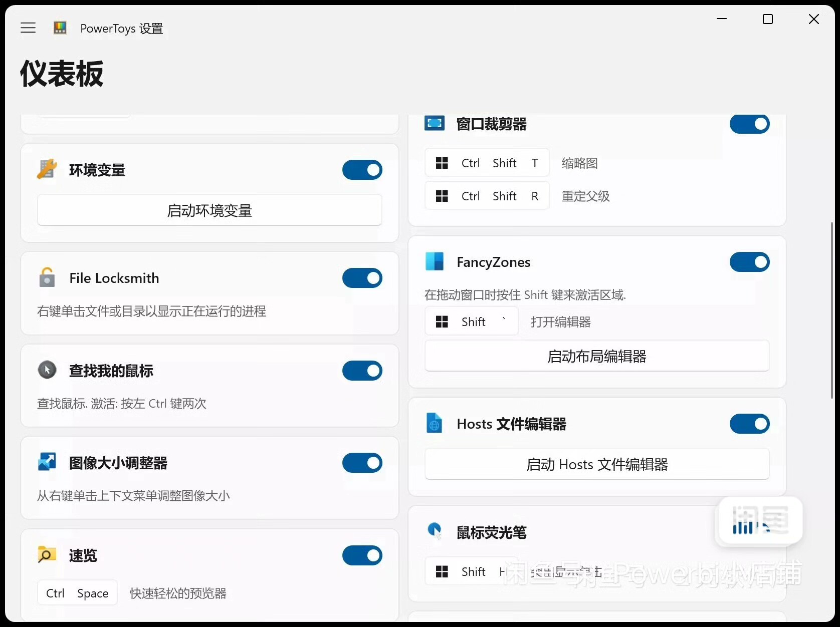Toggle 查找我的鼠标 switch off
This screenshot has width=840, height=627.
coord(362,371)
